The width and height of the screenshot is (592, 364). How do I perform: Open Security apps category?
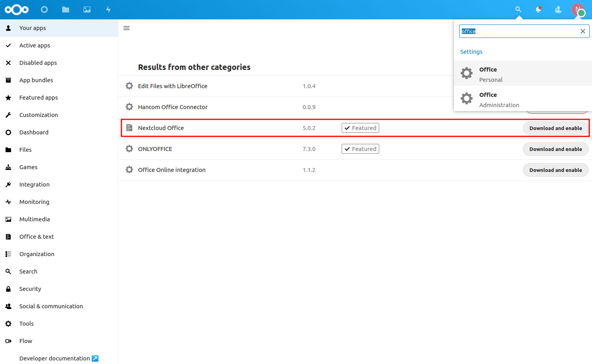click(59, 289)
